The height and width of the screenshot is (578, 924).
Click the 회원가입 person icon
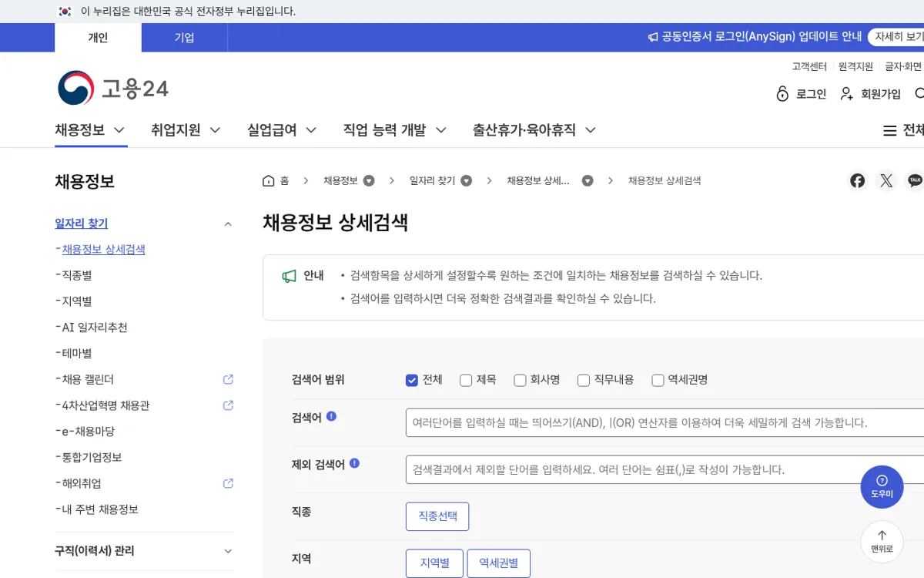pyautogui.click(x=846, y=94)
